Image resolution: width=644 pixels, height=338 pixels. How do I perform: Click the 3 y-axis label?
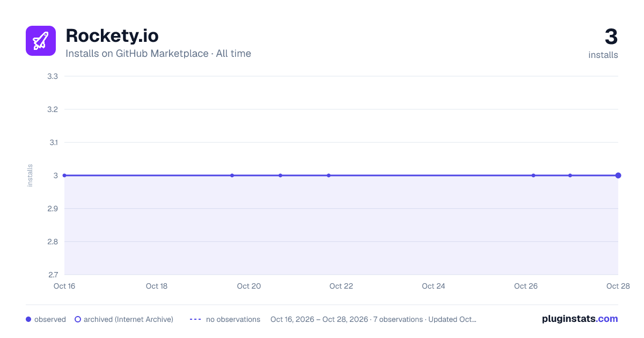pyautogui.click(x=56, y=175)
